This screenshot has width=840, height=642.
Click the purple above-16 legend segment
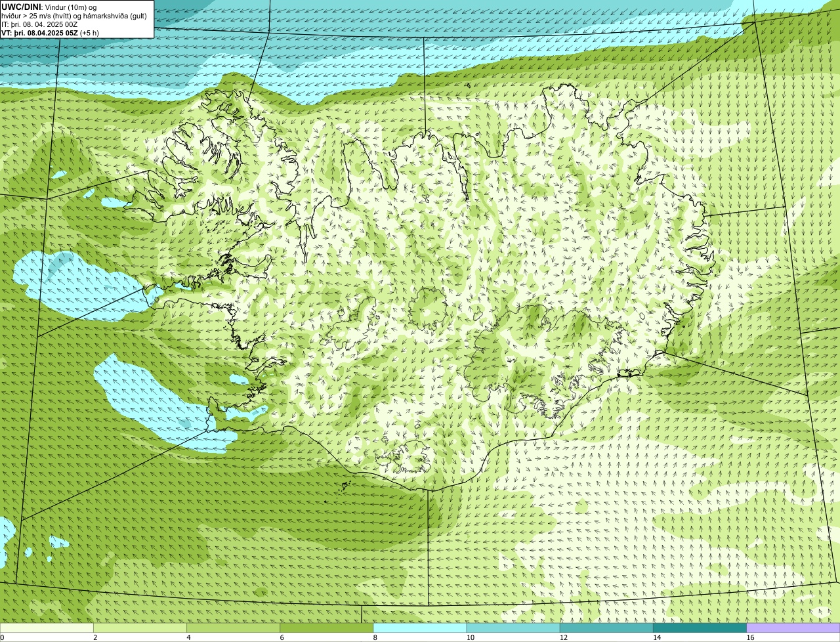(x=793, y=628)
